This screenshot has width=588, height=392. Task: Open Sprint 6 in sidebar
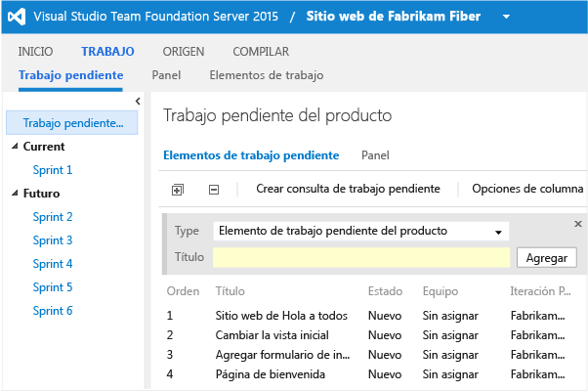click(53, 311)
